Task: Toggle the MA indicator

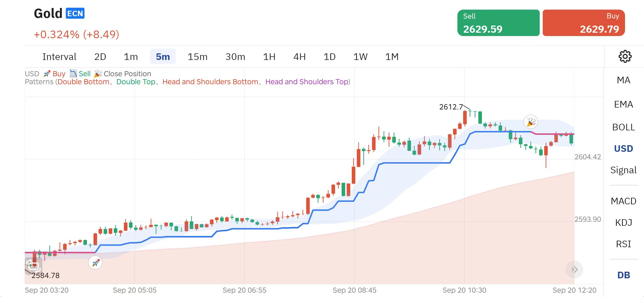Action: (623, 80)
